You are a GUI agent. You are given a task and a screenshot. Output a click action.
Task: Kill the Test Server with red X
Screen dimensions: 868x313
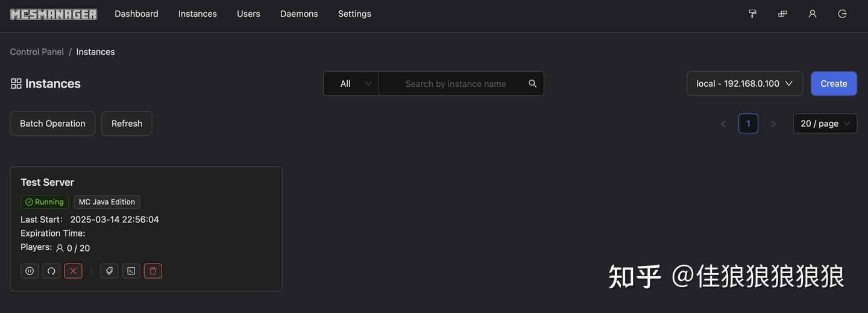(x=73, y=271)
